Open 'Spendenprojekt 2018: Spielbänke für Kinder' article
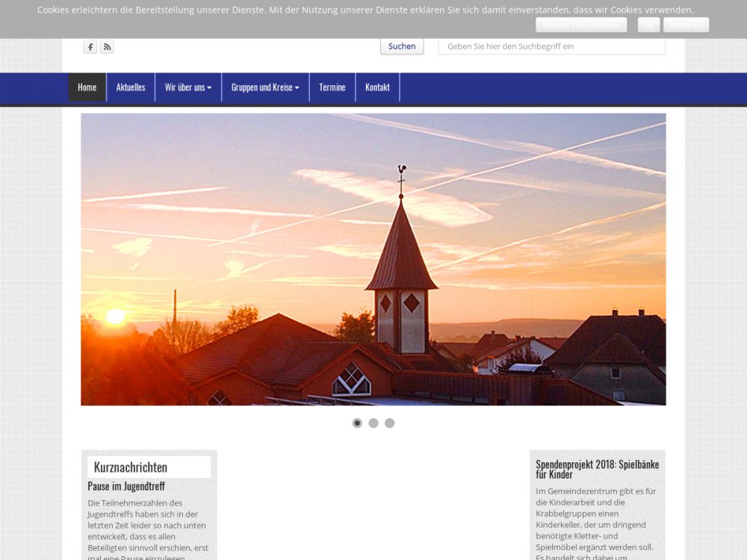This screenshot has height=560, width=747. pos(597,469)
